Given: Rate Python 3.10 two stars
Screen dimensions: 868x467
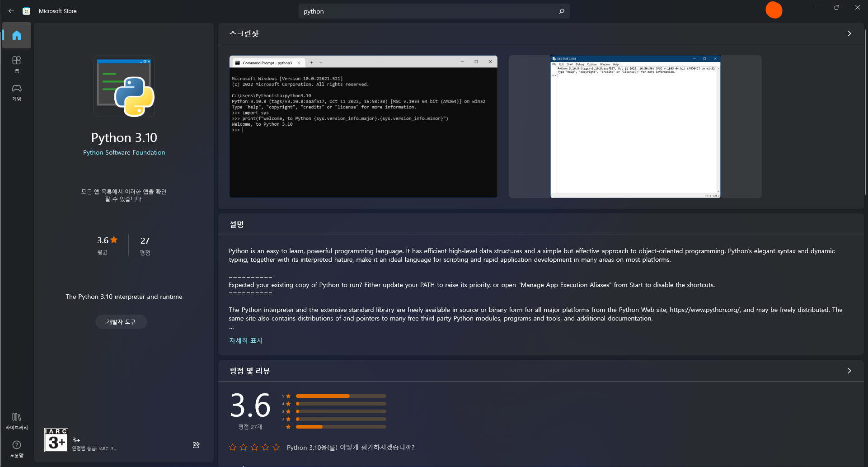Looking at the screenshot, I should pos(244,447).
